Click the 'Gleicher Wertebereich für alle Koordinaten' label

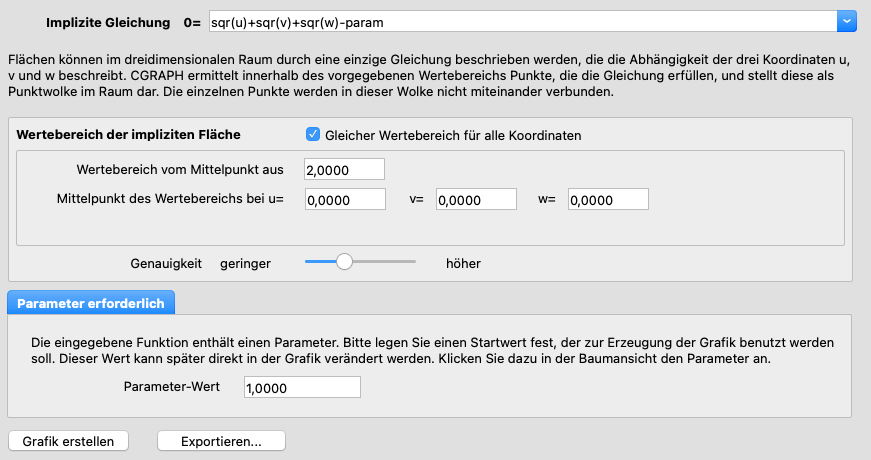[x=453, y=135]
